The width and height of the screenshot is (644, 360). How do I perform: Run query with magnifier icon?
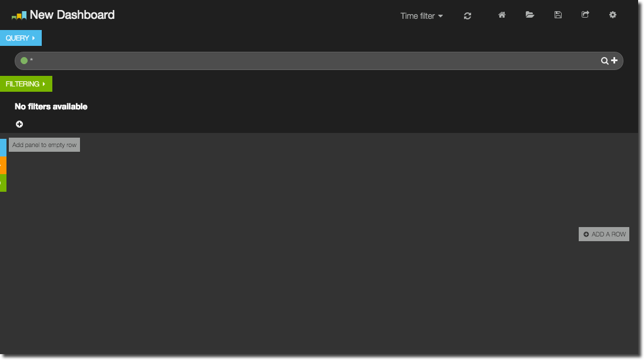pos(604,61)
